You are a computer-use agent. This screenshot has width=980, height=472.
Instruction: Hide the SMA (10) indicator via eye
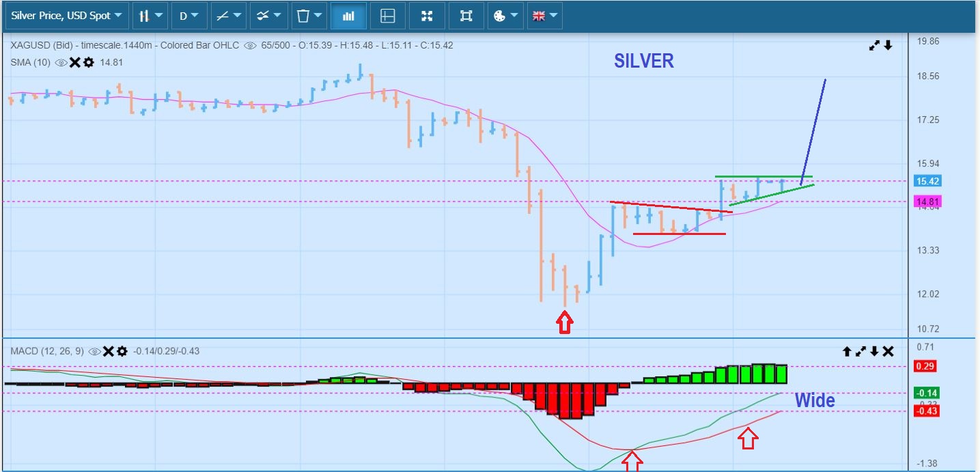pyautogui.click(x=61, y=62)
